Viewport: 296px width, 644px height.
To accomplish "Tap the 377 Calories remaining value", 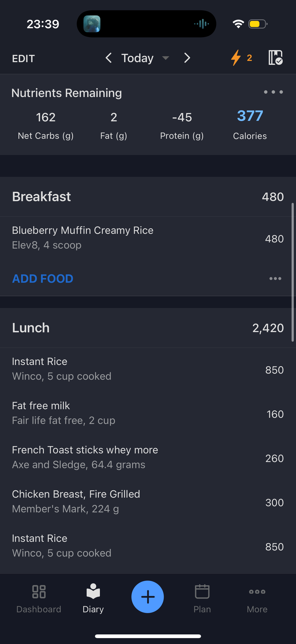I will [x=250, y=116].
